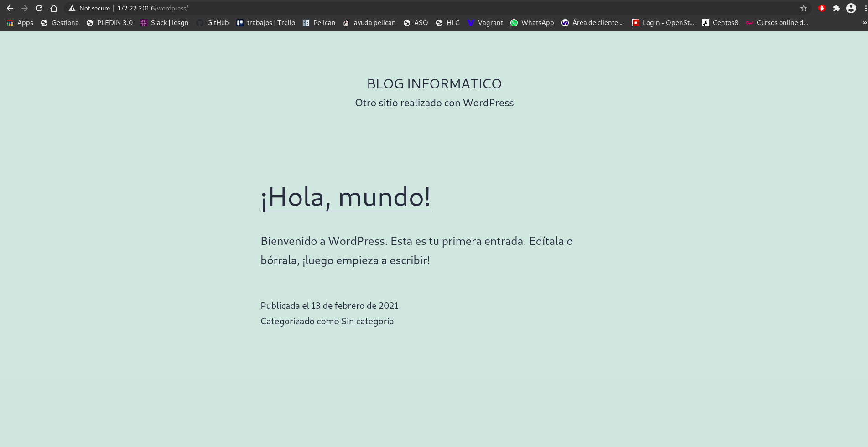Open the trabajos | Trello bookmark

(x=266, y=22)
